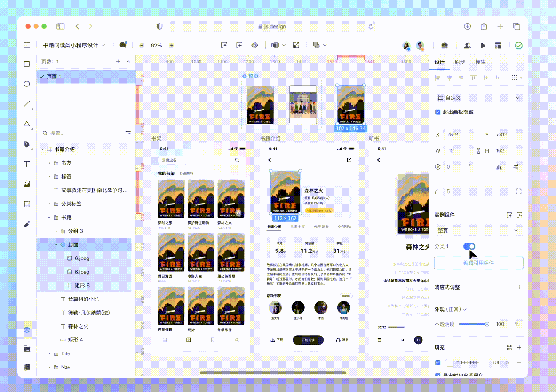The height and width of the screenshot is (392, 556).
Task: Click the independent corner radius icon
Action: (x=518, y=192)
